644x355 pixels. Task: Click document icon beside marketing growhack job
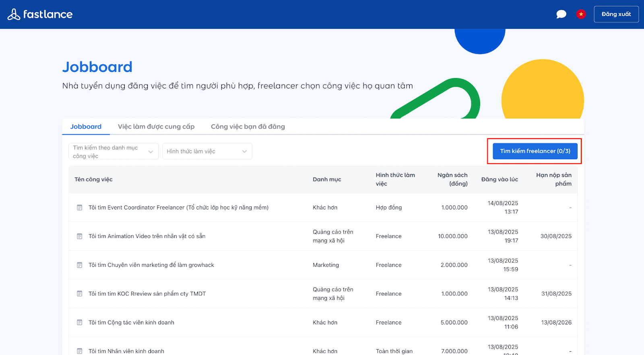(x=80, y=265)
